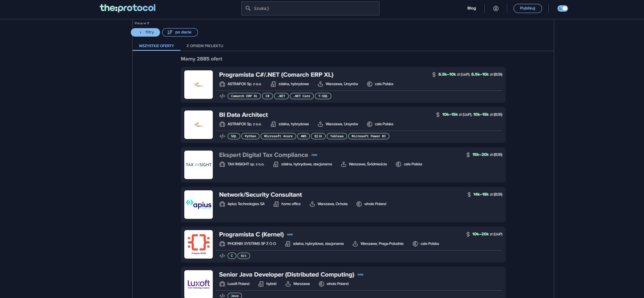Switch to Z OPISEM PROJEKTU tab

coord(205,46)
